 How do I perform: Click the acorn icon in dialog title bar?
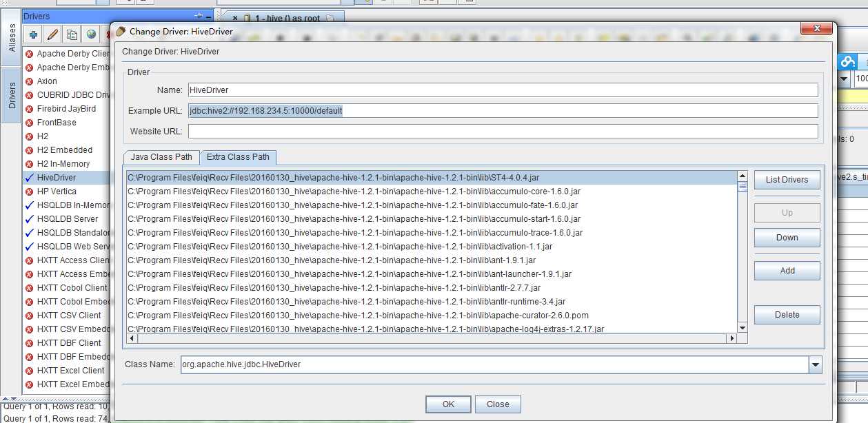(x=121, y=31)
